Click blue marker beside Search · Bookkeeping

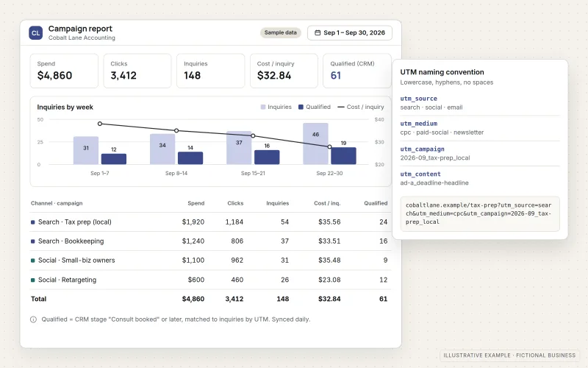pos(33,241)
